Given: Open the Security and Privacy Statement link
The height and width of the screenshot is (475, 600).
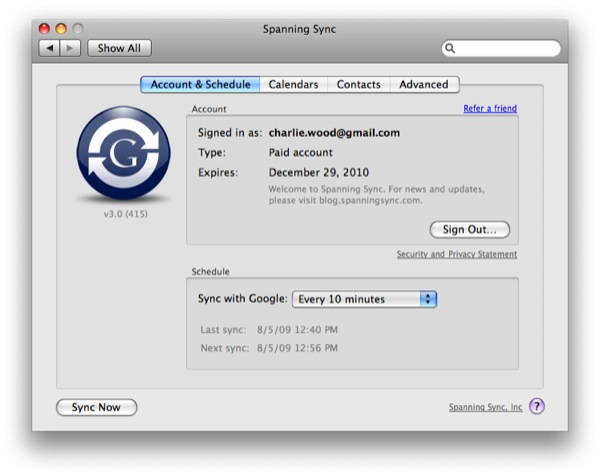Looking at the screenshot, I should tap(457, 254).
